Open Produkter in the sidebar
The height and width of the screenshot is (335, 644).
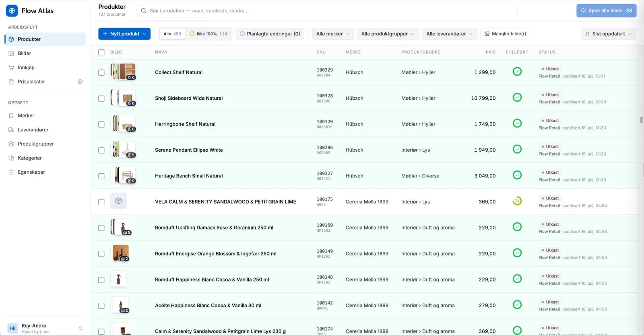tap(45, 39)
